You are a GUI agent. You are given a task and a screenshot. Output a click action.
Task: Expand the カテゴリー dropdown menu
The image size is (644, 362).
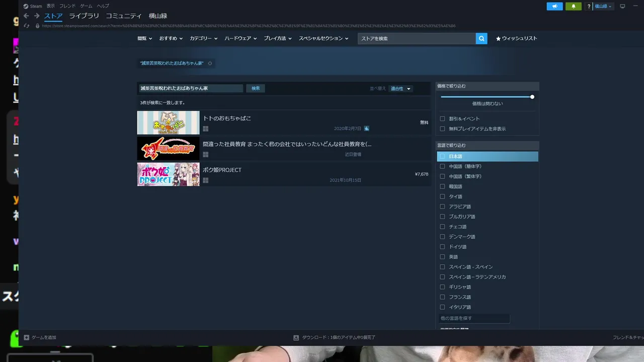pyautogui.click(x=203, y=38)
